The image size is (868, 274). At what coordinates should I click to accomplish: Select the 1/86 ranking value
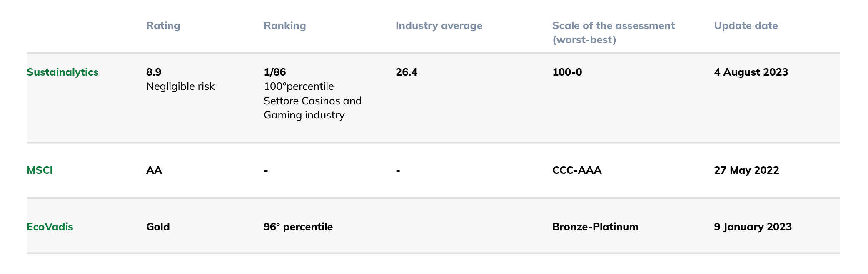click(x=275, y=72)
